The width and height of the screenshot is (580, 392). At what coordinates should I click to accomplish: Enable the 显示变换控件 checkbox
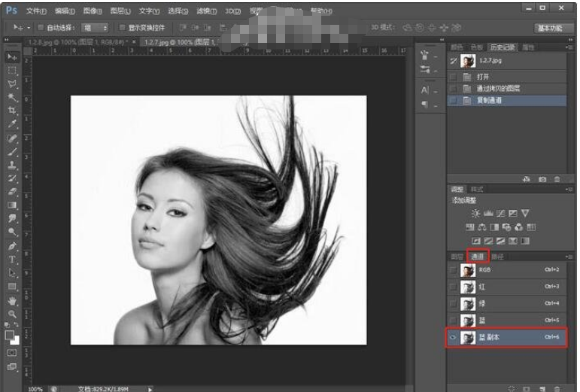pyautogui.click(x=122, y=28)
